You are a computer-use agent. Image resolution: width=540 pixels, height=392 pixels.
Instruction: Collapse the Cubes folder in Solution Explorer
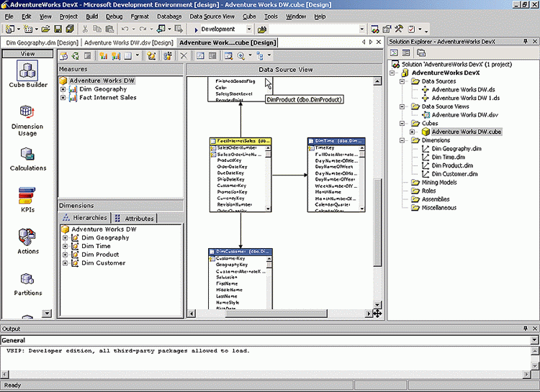click(402, 123)
